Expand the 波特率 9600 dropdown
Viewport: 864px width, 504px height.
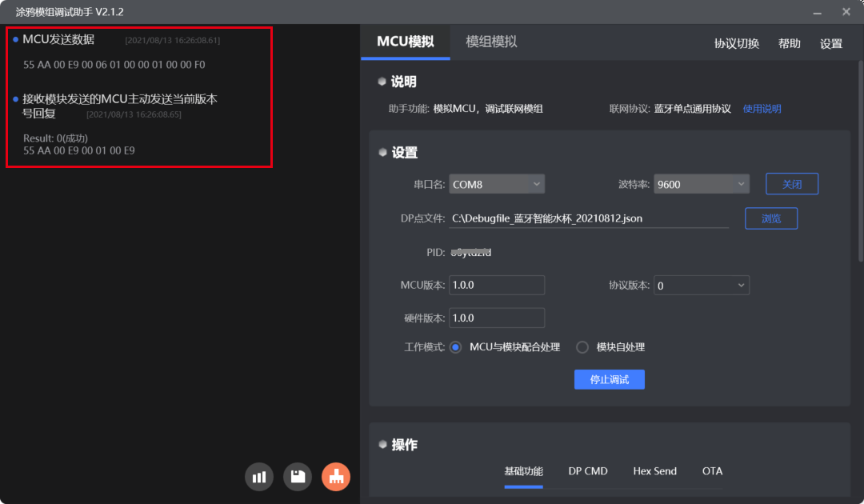702,184
